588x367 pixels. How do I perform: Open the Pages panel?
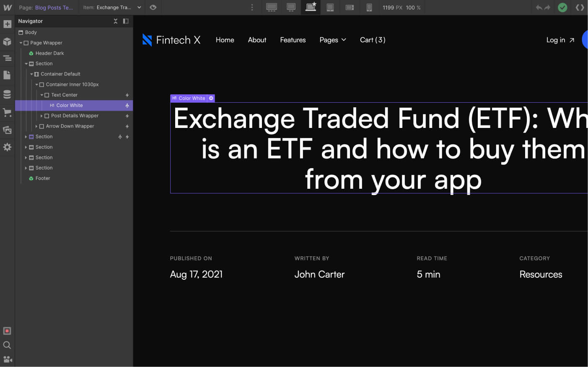click(8, 75)
